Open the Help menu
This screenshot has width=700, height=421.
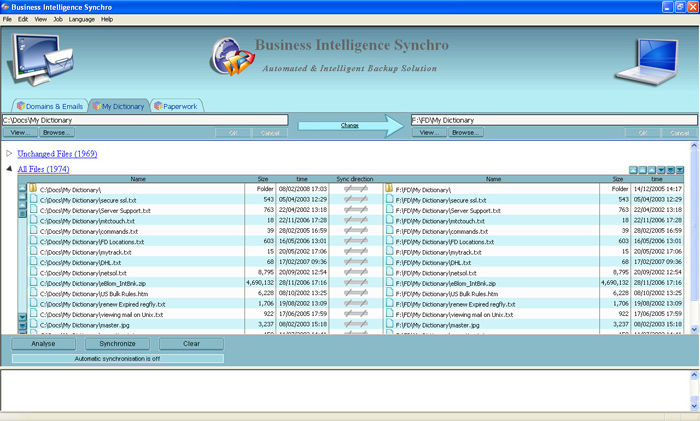coord(107,19)
